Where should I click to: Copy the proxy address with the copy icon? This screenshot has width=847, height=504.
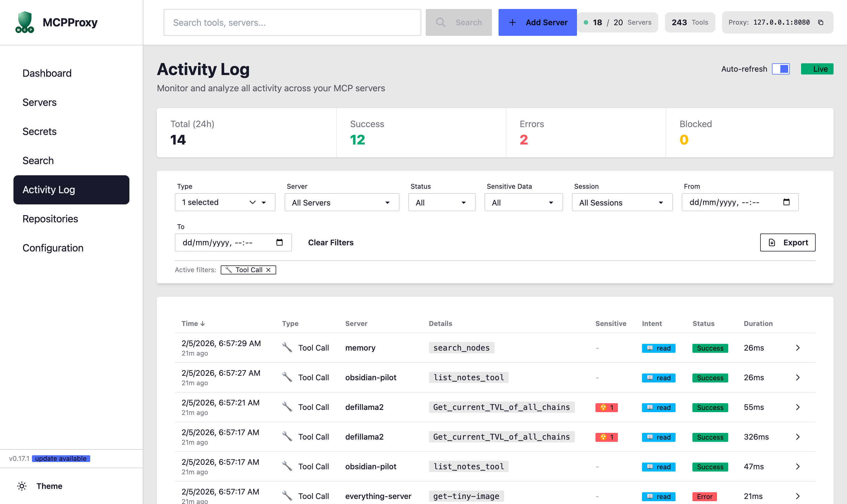tap(820, 22)
